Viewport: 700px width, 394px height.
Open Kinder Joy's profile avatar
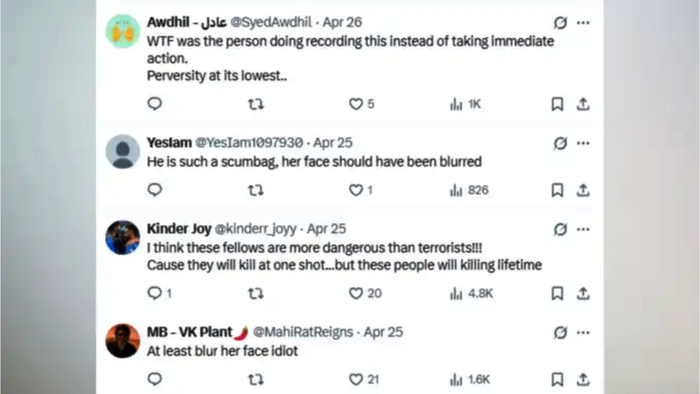[x=123, y=237]
